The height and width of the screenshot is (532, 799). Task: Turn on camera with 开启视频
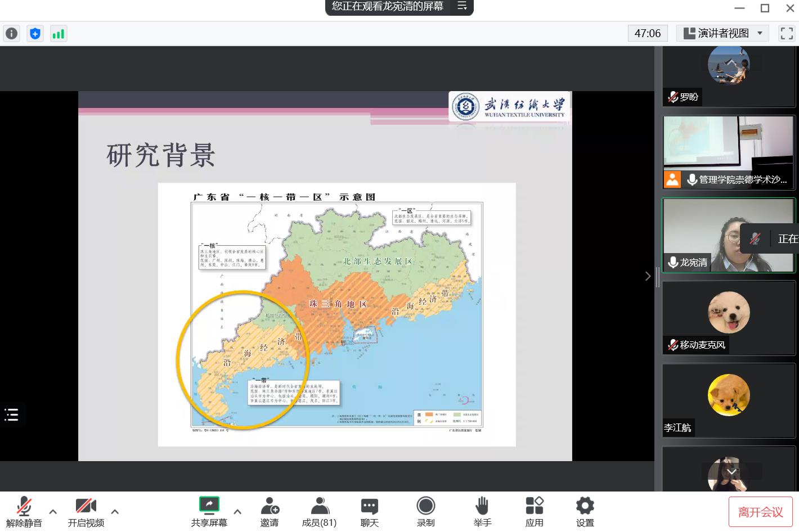pos(86,511)
